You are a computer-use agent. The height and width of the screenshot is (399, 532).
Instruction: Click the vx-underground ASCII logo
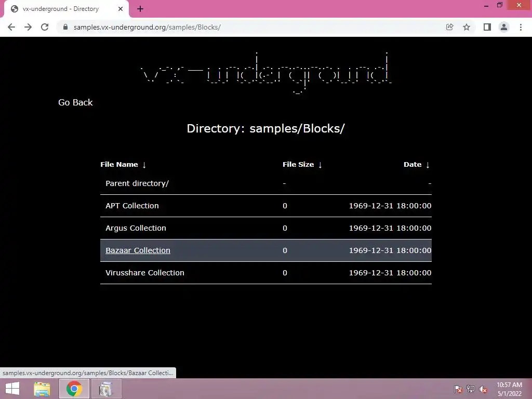266,73
